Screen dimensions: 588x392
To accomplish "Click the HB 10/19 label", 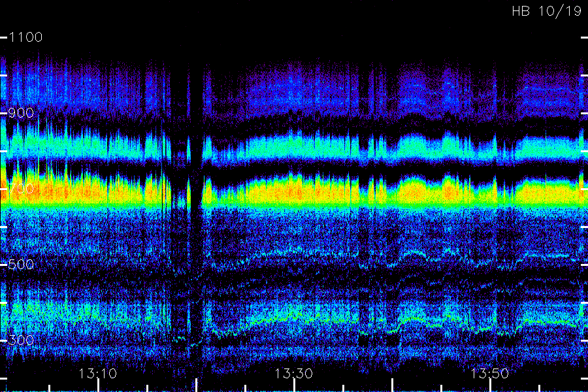I will point(546,11).
